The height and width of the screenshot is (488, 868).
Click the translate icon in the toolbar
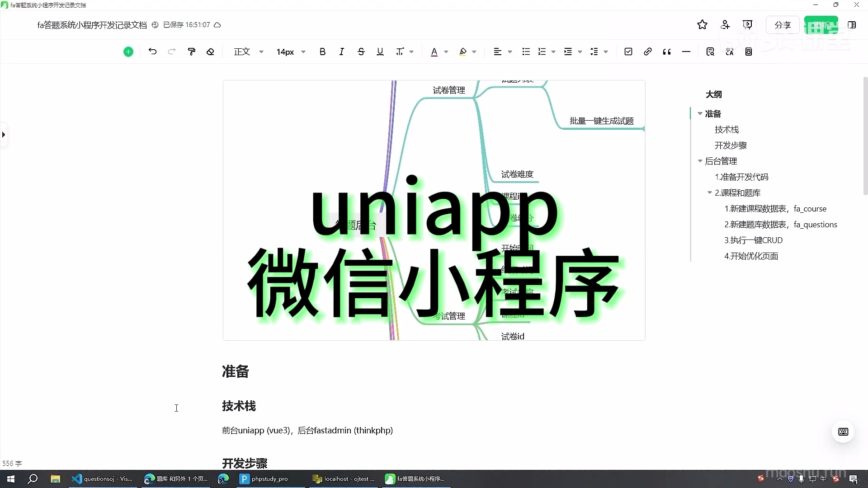click(x=730, y=52)
